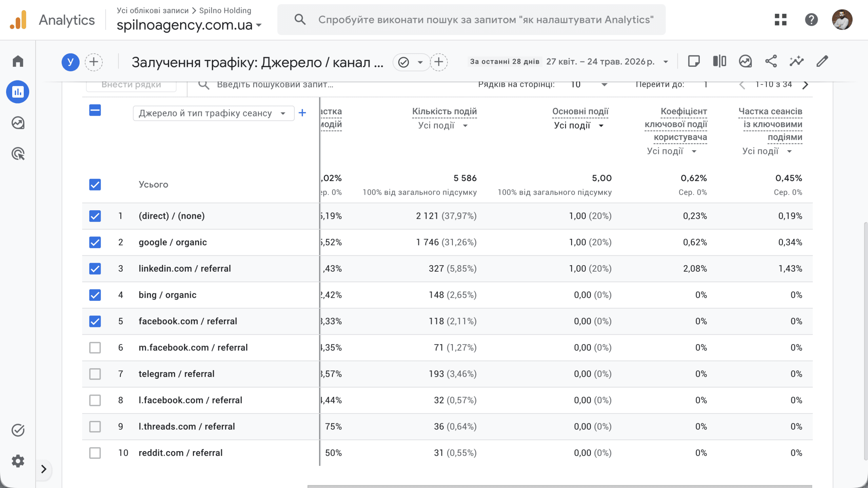This screenshot has width=868, height=488.
Task: Open the Google apps grid
Action: pyautogui.click(x=781, y=20)
